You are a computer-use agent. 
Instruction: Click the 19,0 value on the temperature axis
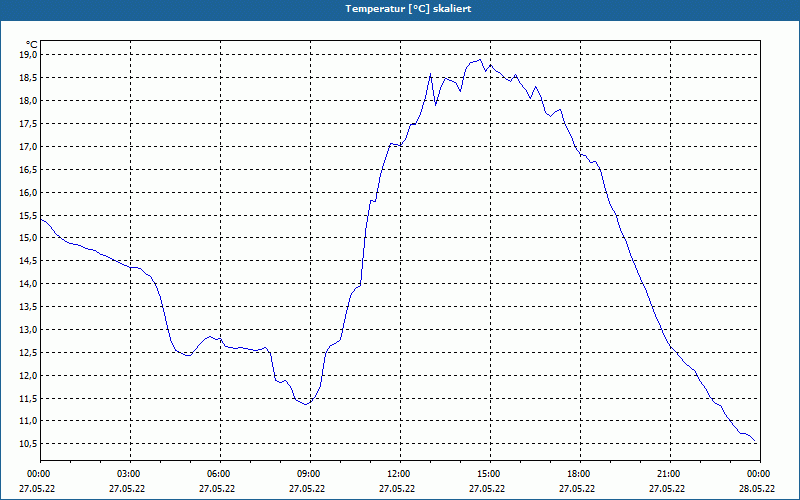pyautogui.click(x=29, y=55)
